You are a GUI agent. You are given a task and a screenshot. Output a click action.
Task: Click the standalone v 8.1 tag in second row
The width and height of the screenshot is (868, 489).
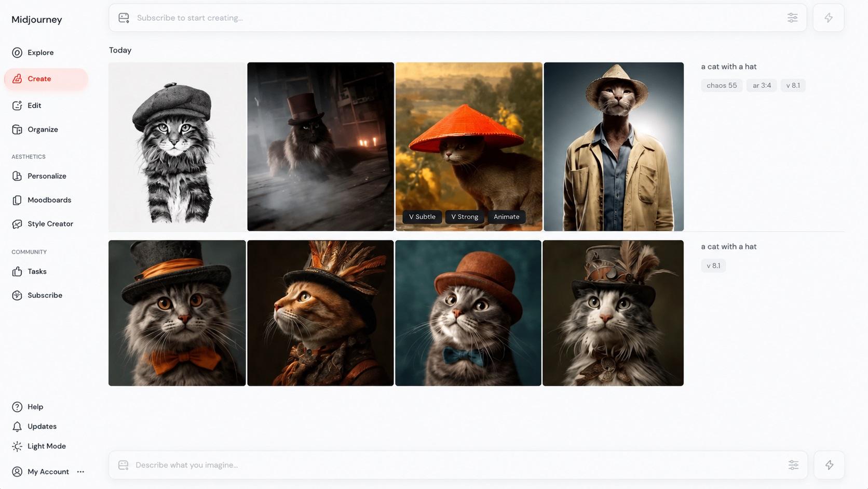713,266
